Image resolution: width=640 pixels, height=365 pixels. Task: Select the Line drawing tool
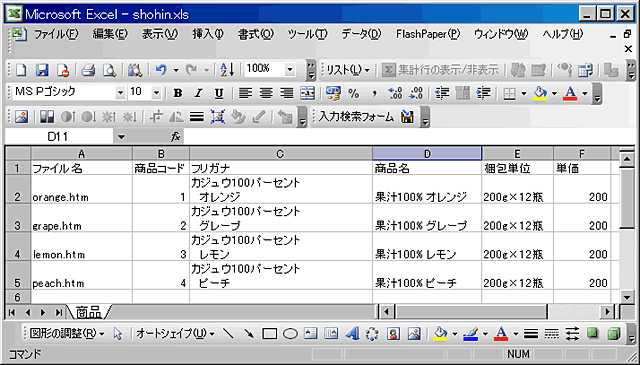tap(228, 334)
